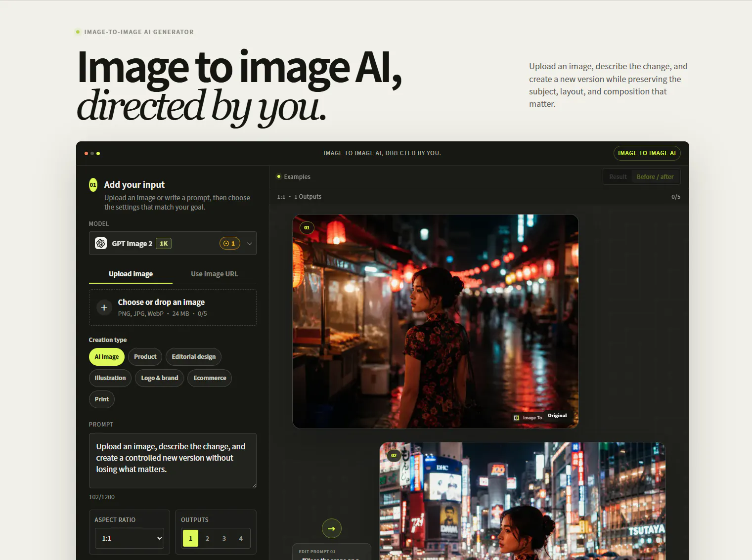Select the Print creation type
This screenshot has width=752, height=560.
(x=102, y=399)
